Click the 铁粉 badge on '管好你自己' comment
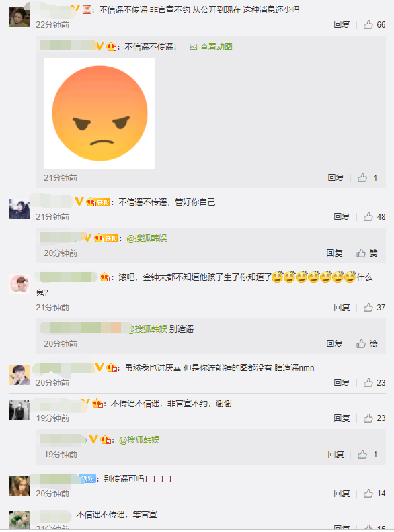The height and width of the screenshot is (532, 394). [103, 202]
